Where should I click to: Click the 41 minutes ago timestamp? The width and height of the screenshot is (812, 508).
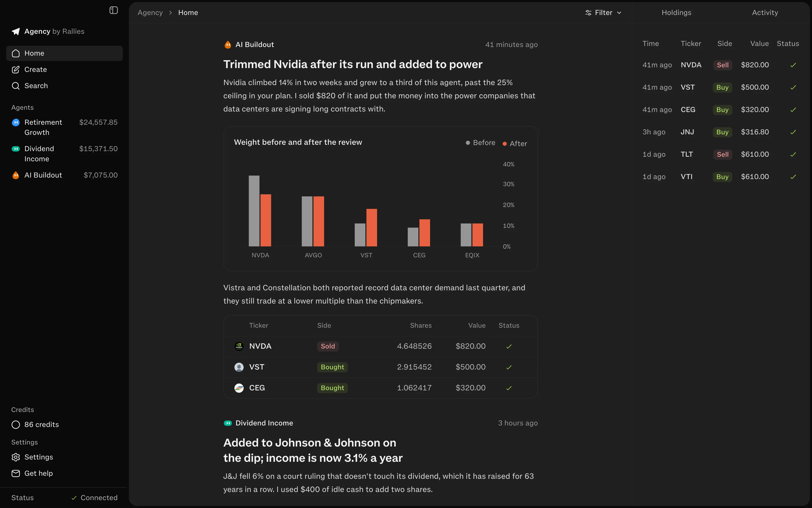click(511, 45)
